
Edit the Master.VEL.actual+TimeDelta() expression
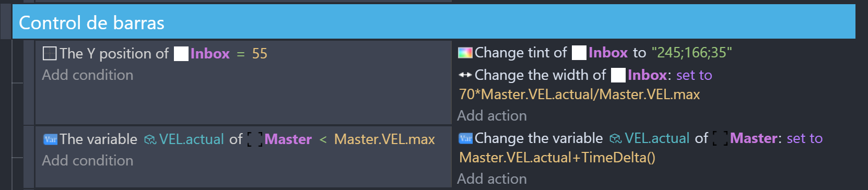(557, 158)
